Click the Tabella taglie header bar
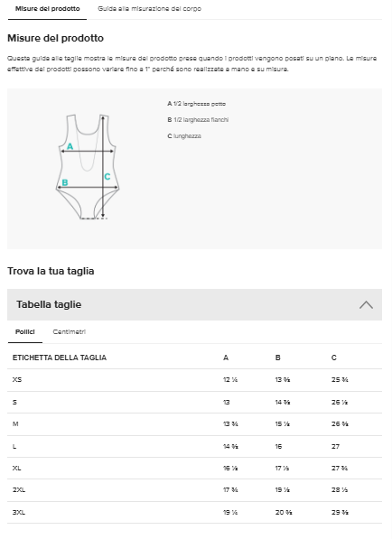Image resolution: width=392 pixels, height=539 pixels. click(194, 304)
